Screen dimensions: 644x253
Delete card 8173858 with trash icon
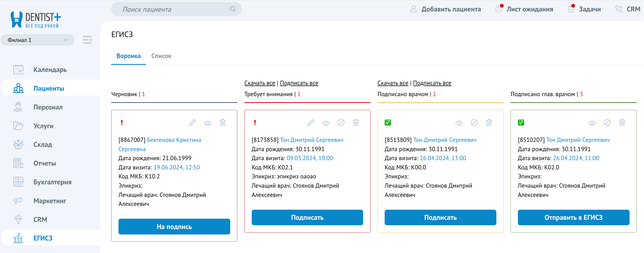[356, 123]
